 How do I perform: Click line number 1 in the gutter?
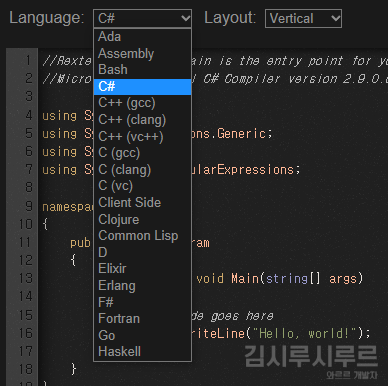coord(28,60)
